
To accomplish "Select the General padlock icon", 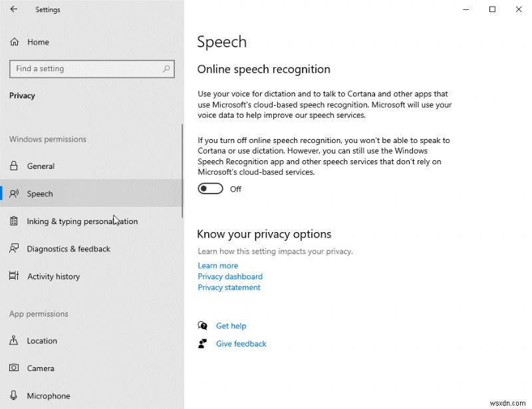I will 15,166.
